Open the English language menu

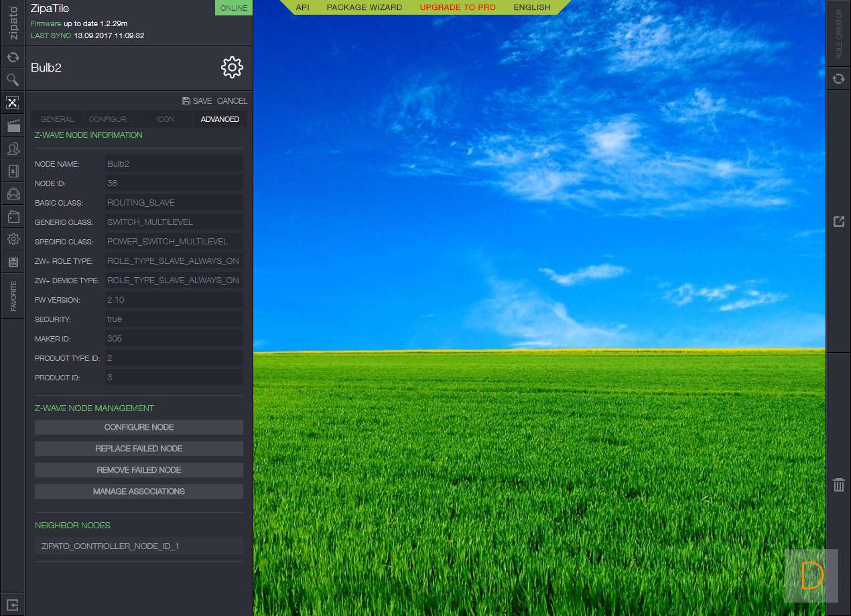tap(532, 7)
